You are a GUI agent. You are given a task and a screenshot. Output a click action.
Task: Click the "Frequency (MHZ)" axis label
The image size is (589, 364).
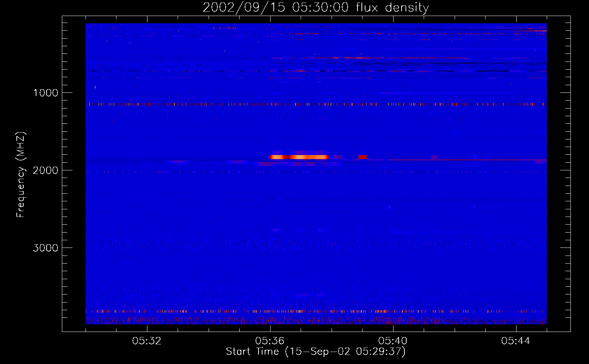(x=21, y=175)
